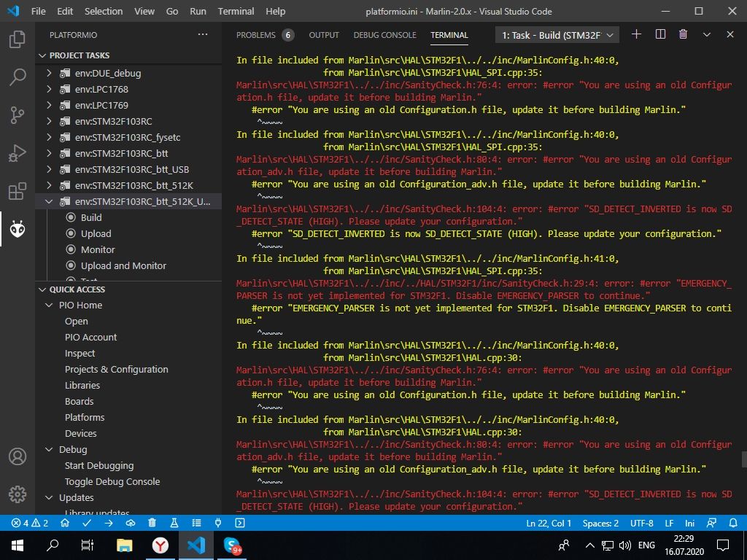
Task: Select encoding UTF-8 in status bar
Action: click(x=641, y=523)
